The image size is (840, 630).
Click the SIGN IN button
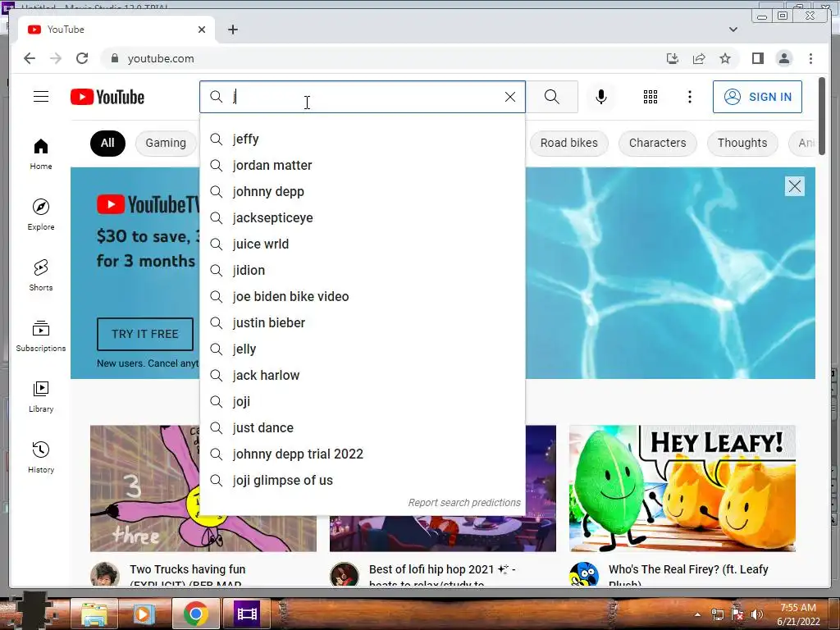757,97
